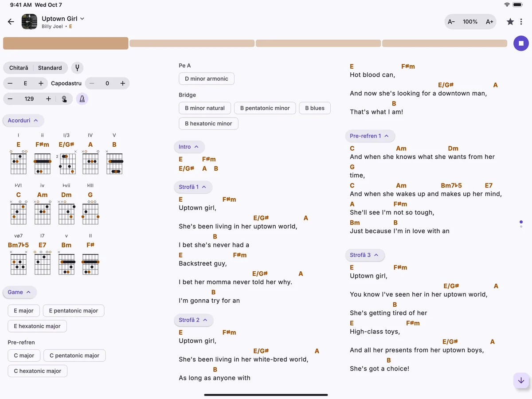
Task: Tap the tempo tap-finger icon
Action: pyautogui.click(x=64, y=99)
